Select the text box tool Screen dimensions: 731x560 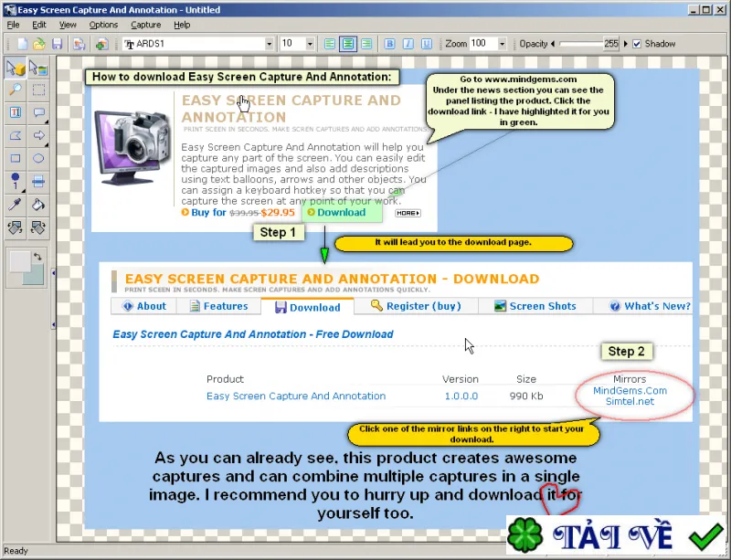click(16, 112)
